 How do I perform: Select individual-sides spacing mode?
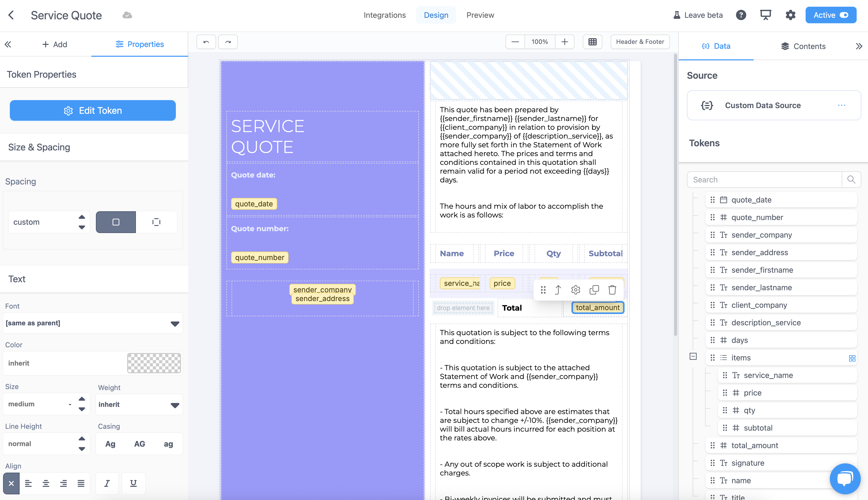pos(156,222)
